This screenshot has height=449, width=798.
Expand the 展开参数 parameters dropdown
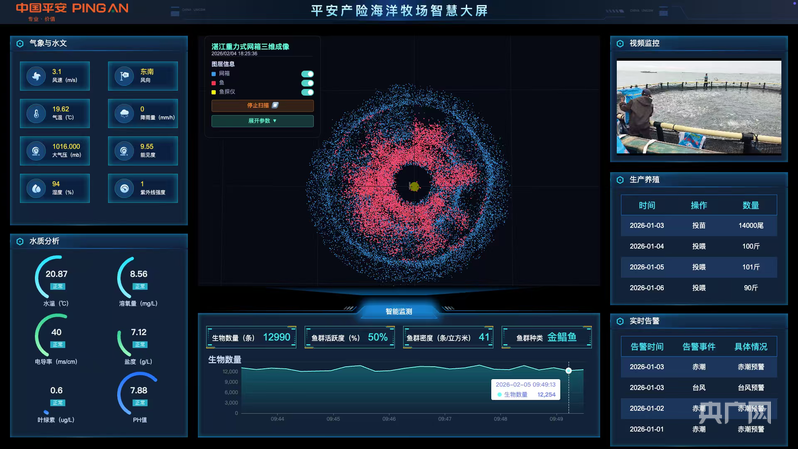[x=262, y=121]
